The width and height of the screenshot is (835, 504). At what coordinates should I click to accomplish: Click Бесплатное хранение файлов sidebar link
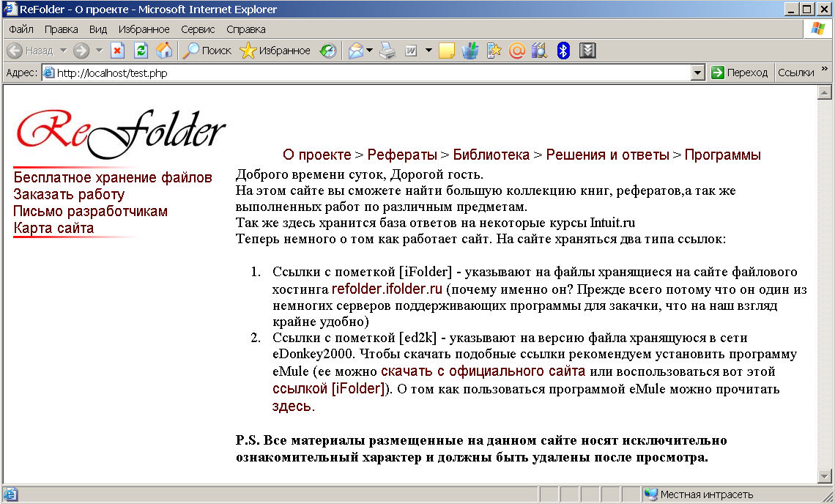pos(113,177)
